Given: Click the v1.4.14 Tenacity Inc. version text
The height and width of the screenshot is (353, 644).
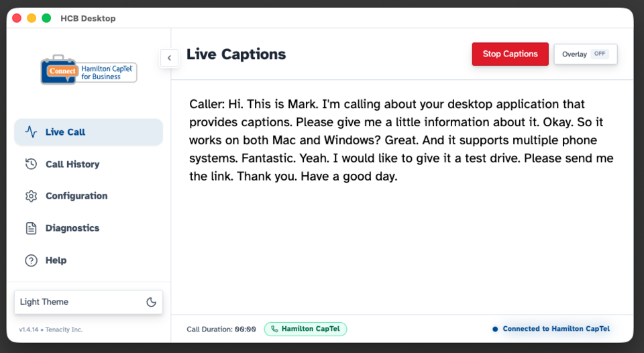Looking at the screenshot, I should click(x=51, y=330).
